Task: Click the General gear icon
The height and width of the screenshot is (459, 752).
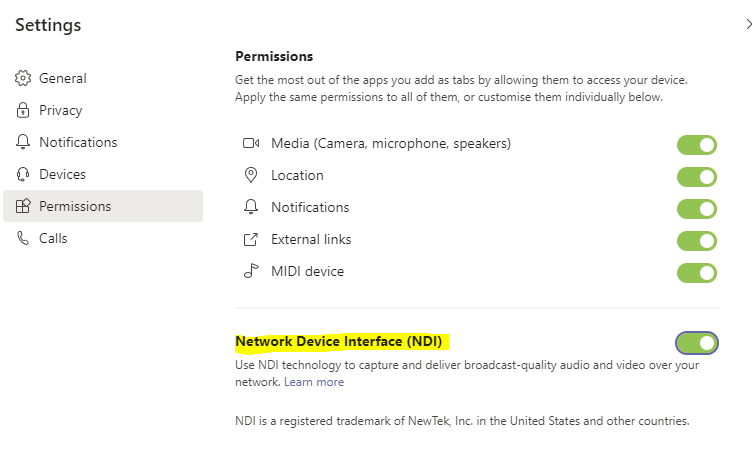Action: pyautogui.click(x=23, y=78)
